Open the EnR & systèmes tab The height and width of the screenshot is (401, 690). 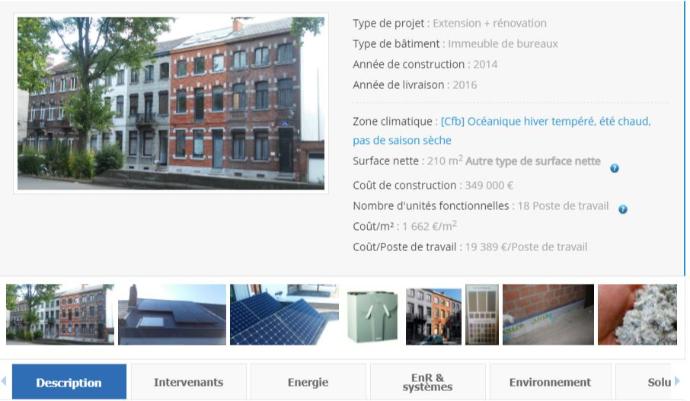428,382
